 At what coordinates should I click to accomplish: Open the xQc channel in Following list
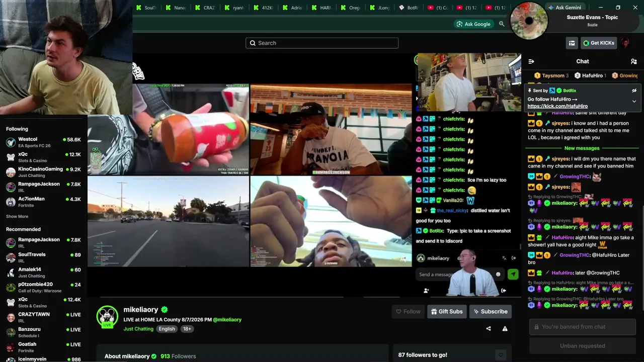coord(43,157)
